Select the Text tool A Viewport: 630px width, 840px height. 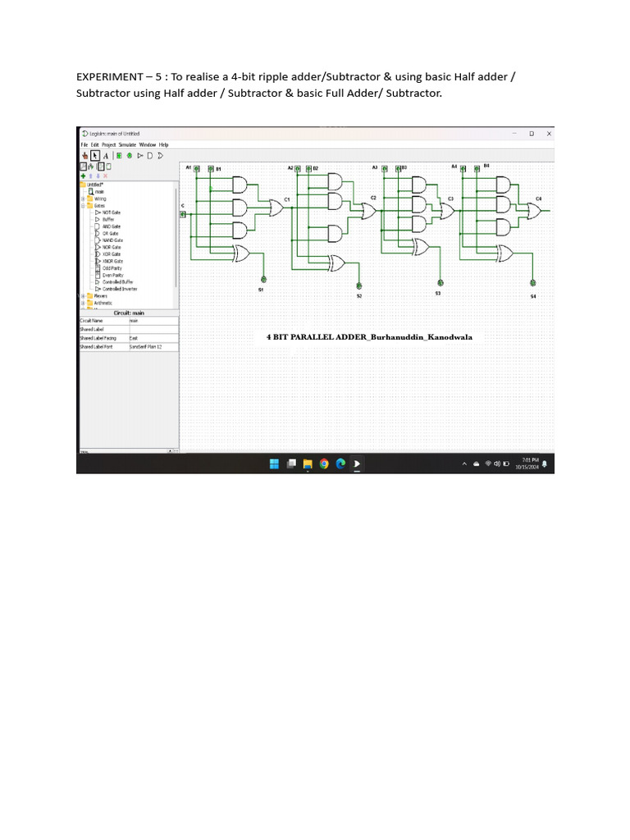click(106, 156)
